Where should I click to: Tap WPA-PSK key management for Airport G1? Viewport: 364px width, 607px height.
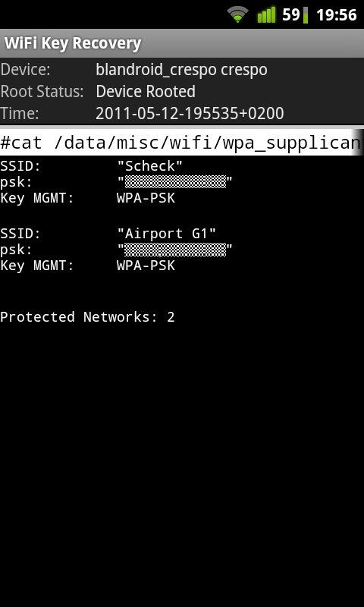click(146, 266)
